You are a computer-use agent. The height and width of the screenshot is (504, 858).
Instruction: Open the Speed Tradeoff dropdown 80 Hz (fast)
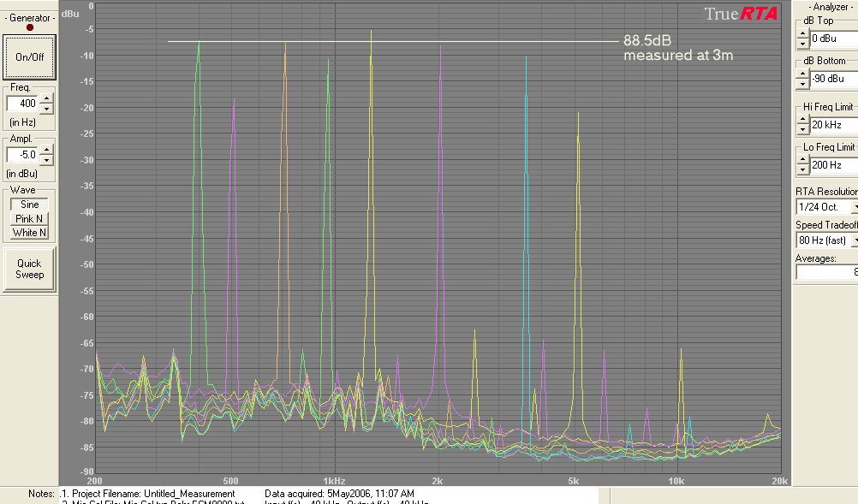point(827,240)
